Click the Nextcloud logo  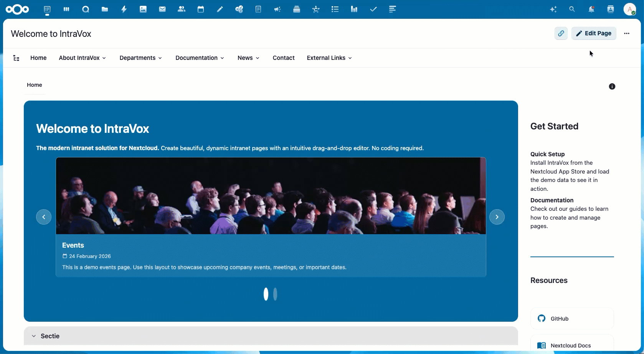point(17,9)
